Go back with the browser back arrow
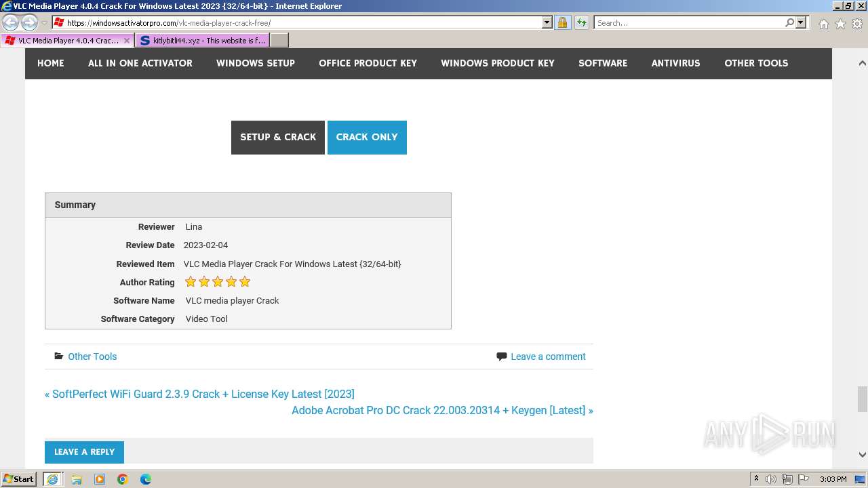868x488 pixels. [x=11, y=23]
